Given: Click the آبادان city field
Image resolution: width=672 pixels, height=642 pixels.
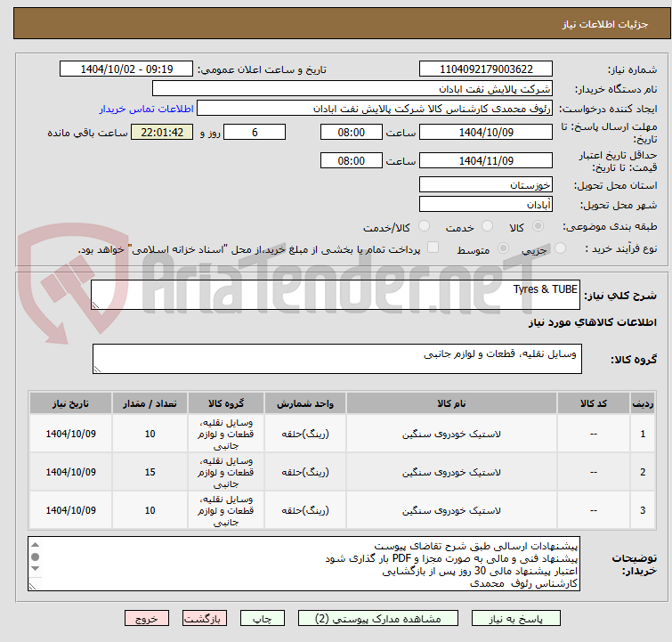Looking at the screenshot, I should (x=486, y=205).
